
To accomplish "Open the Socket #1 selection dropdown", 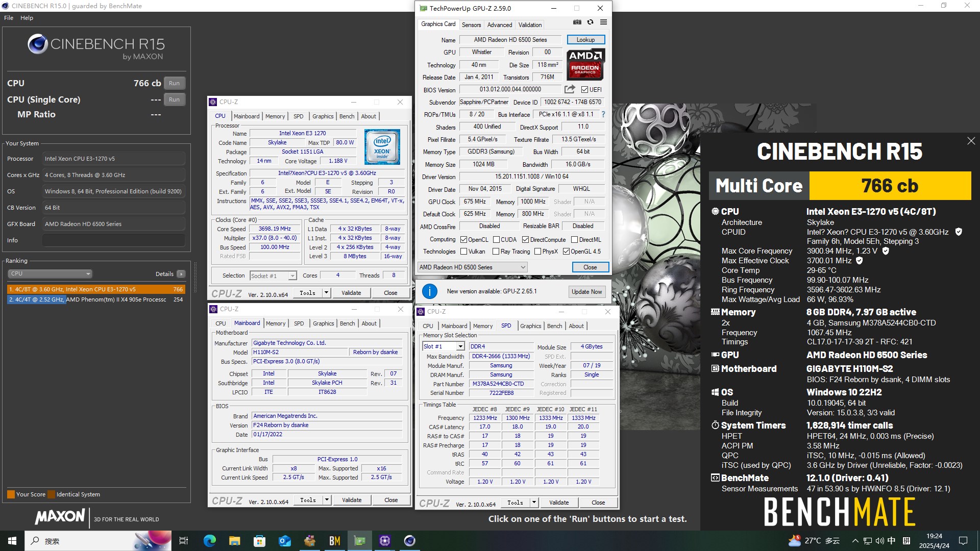I will pyautogui.click(x=273, y=275).
